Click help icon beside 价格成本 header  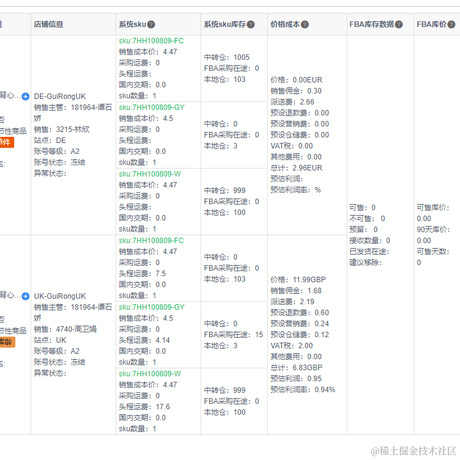305,24
